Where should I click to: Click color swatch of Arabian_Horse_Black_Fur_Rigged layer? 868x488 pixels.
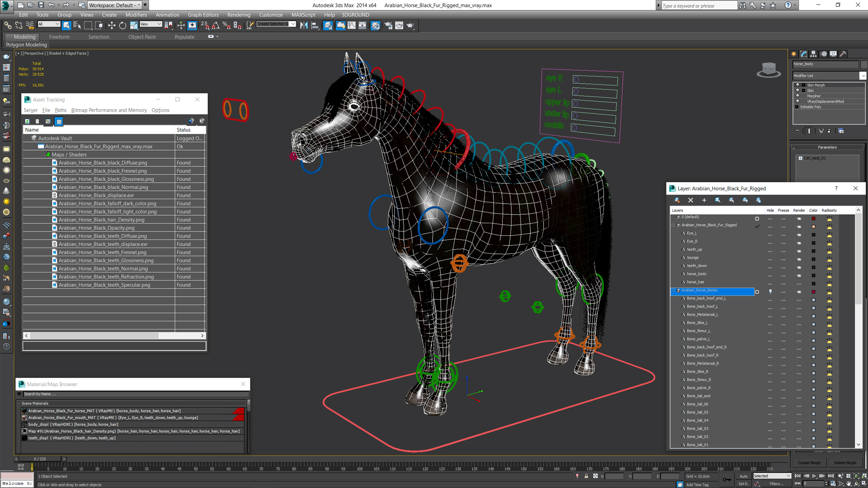click(x=813, y=226)
